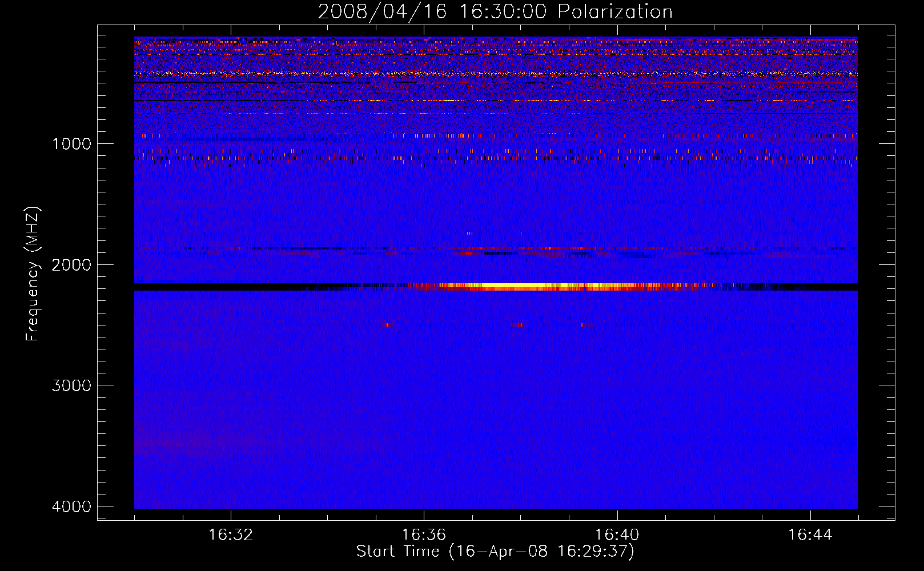Click the 'Start Time (16-Apr-08 16:29:37)' axis label
The image size is (924, 571).
pos(495,552)
